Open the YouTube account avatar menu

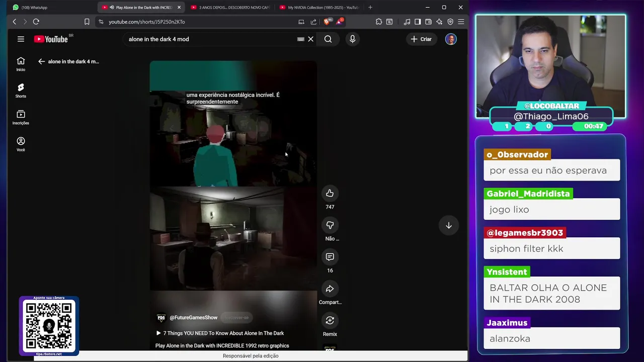point(451,39)
